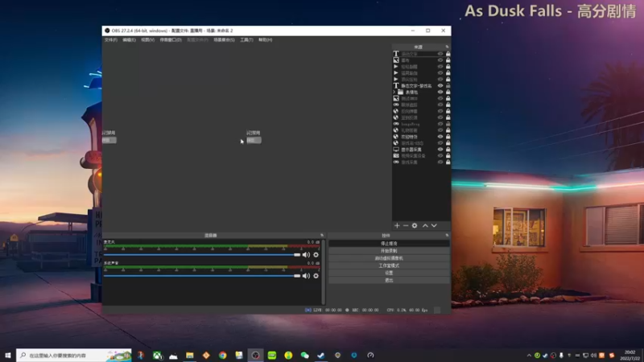Open File Explorer from the taskbar

point(190,355)
